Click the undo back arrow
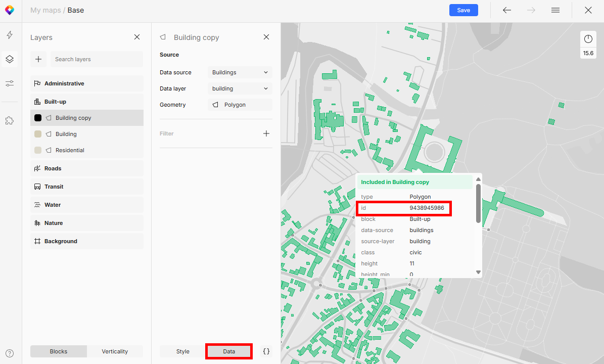Screen dimensions: 604x364 [x=506, y=10]
